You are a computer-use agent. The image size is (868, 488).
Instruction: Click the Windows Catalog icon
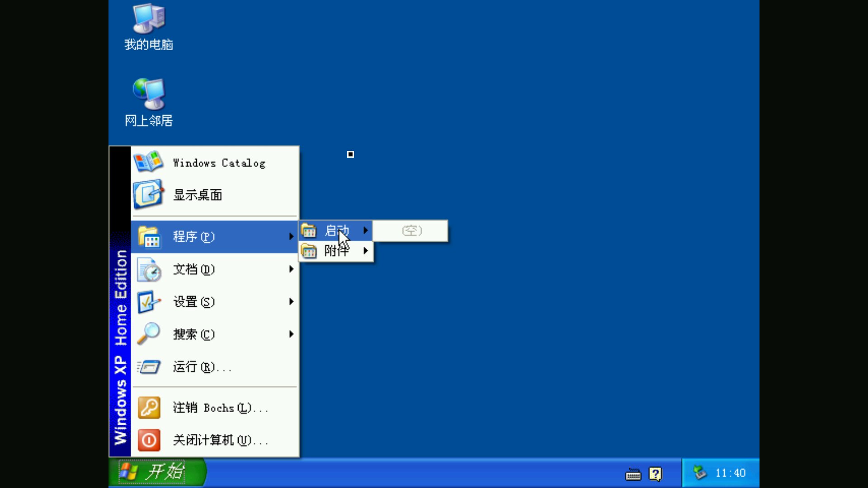[148, 162]
